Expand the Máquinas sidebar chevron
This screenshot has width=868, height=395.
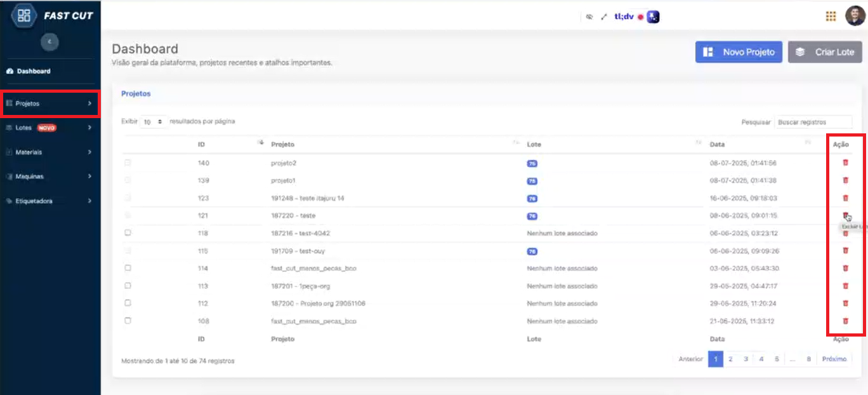click(x=89, y=177)
